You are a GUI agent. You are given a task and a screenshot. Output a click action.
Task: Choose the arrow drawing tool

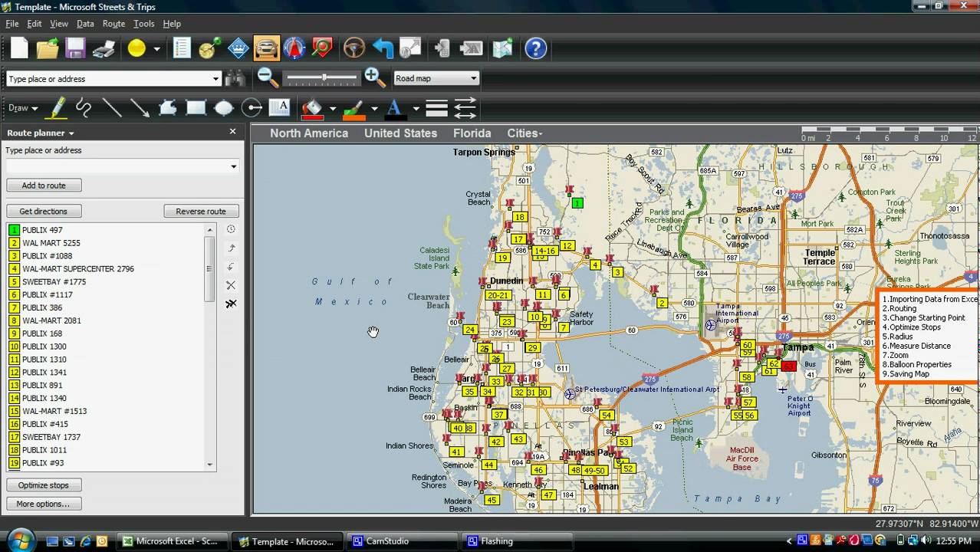coord(140,108)
